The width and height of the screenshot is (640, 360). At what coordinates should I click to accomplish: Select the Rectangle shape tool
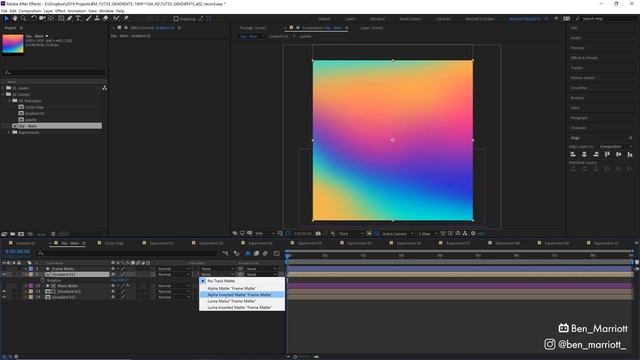coord(61,18)
